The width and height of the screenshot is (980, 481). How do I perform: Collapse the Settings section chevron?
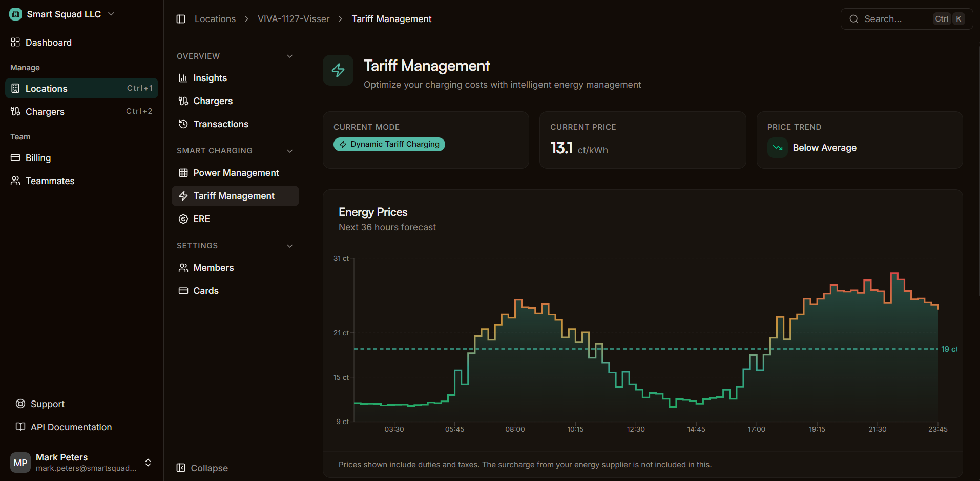[x=290, y=246]
